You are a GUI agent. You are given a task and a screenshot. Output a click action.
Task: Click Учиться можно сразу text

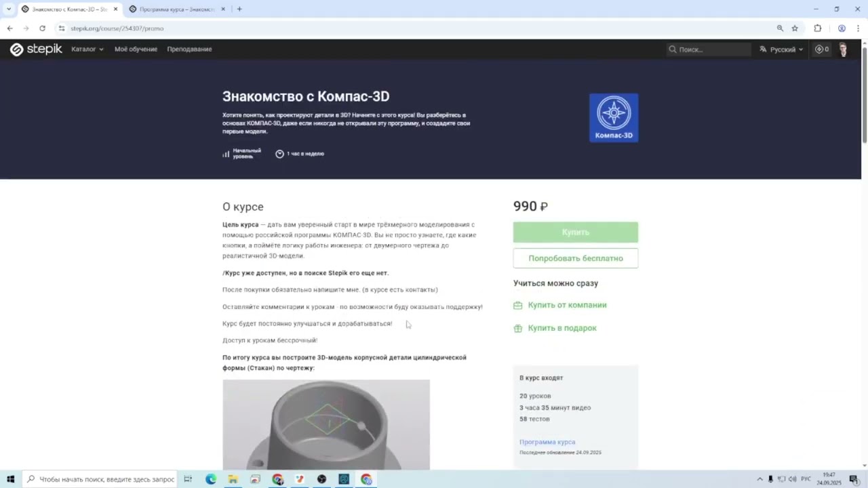tap(555, 283)
